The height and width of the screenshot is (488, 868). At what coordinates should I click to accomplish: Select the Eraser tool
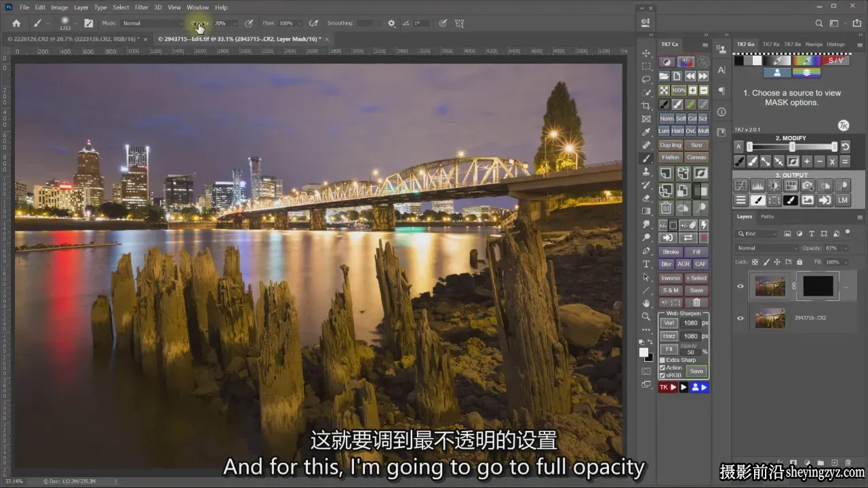pyautogui.click(x=646, y=198)
